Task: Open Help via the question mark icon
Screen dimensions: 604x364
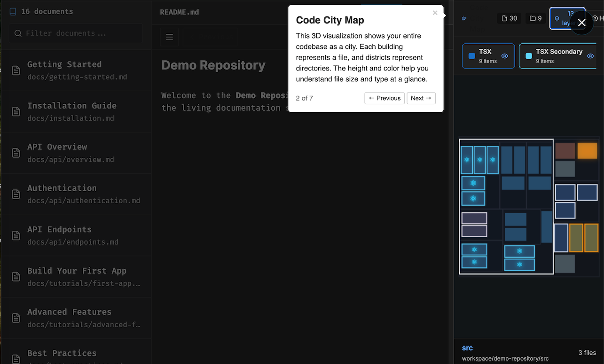Action: (595, 18)
